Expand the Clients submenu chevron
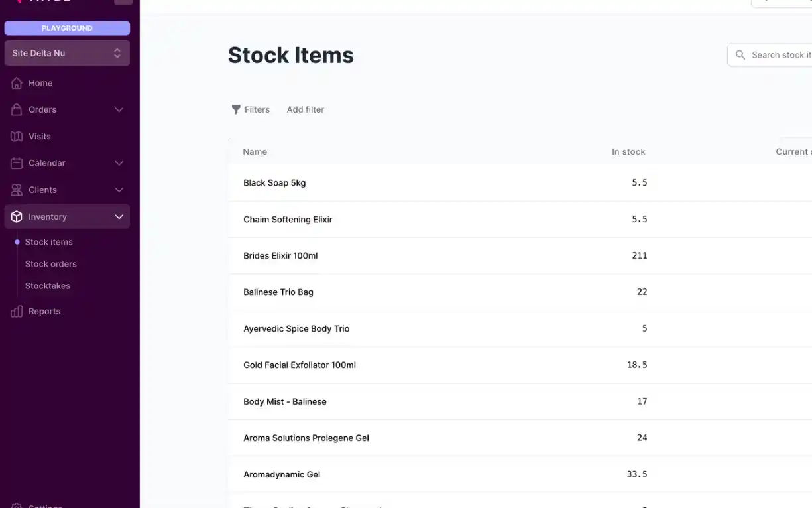Screen dimensions: 812x508 [x=119, y=190]
